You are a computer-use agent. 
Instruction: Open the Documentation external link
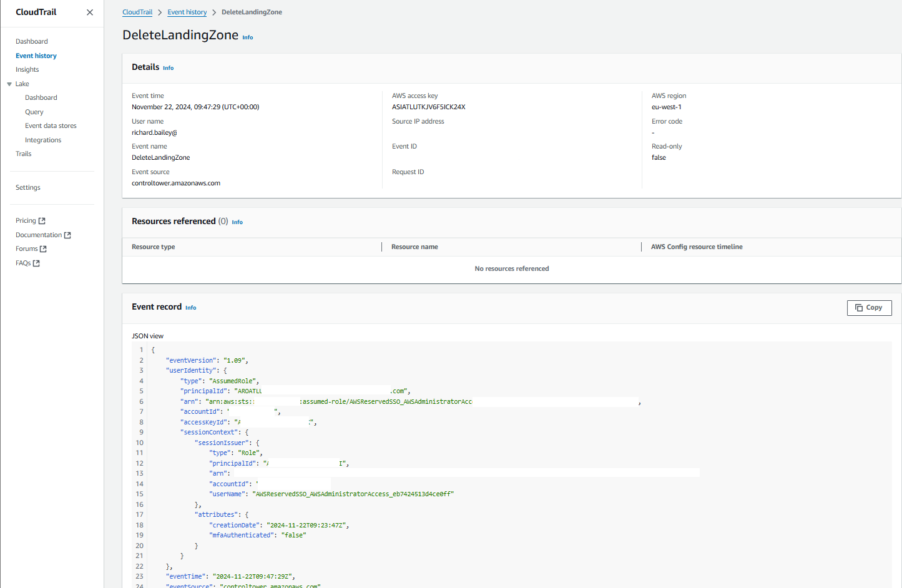[x=43, y=235]
